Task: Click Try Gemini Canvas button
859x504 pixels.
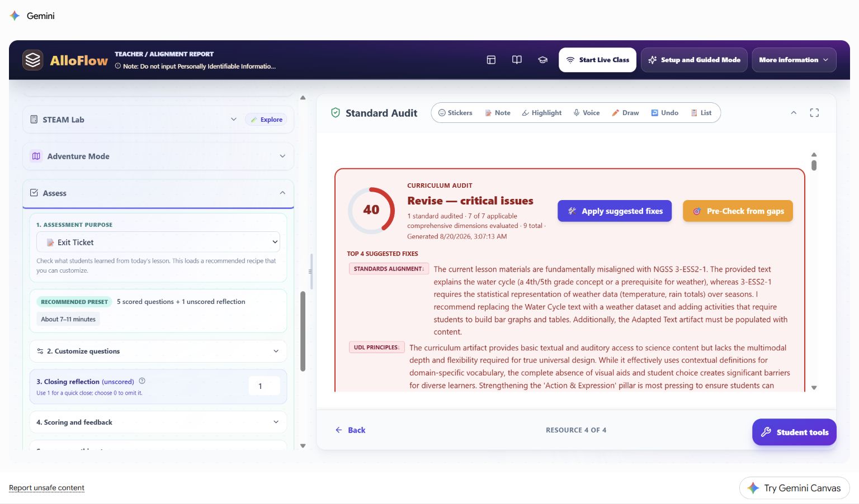Action: (794, 488)
